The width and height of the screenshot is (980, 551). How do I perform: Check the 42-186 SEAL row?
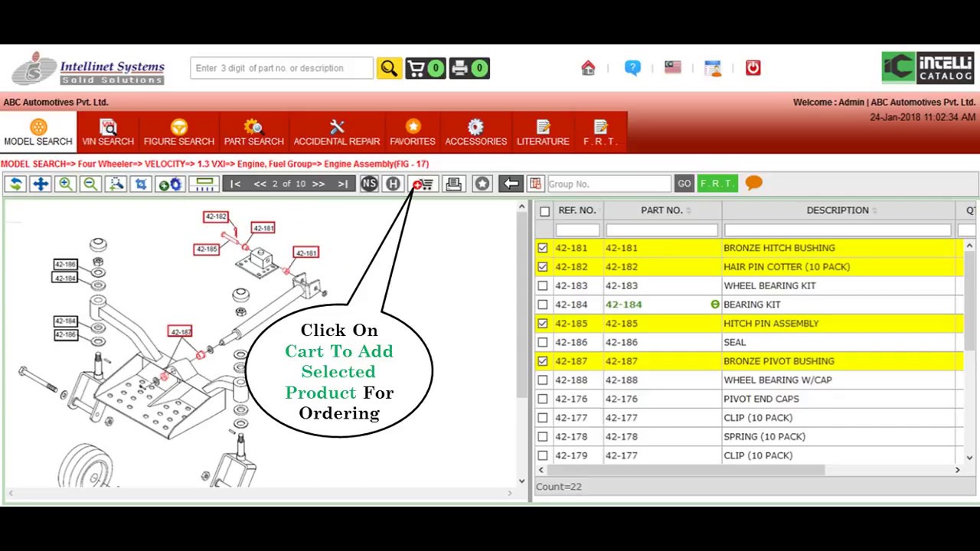(x=543, y=342)
